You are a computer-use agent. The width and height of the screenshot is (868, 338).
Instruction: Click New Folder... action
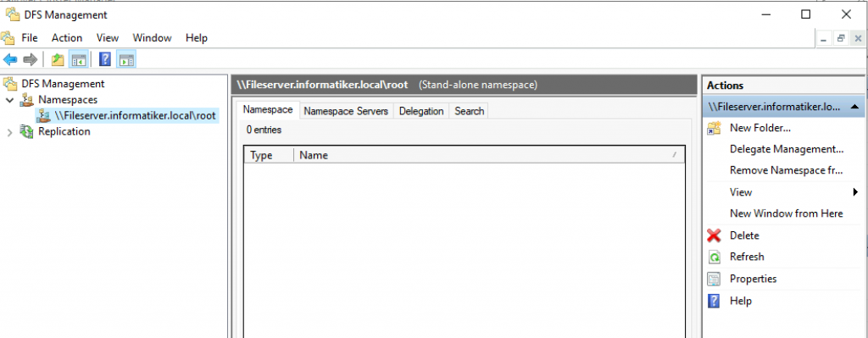coord(760,128)
